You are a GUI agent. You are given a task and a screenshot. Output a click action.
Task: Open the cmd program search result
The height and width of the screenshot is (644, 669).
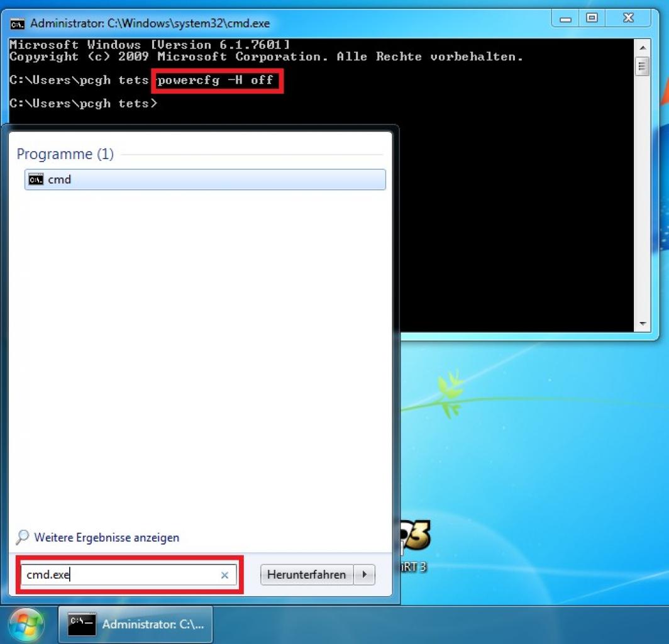[x=205, y=180]
